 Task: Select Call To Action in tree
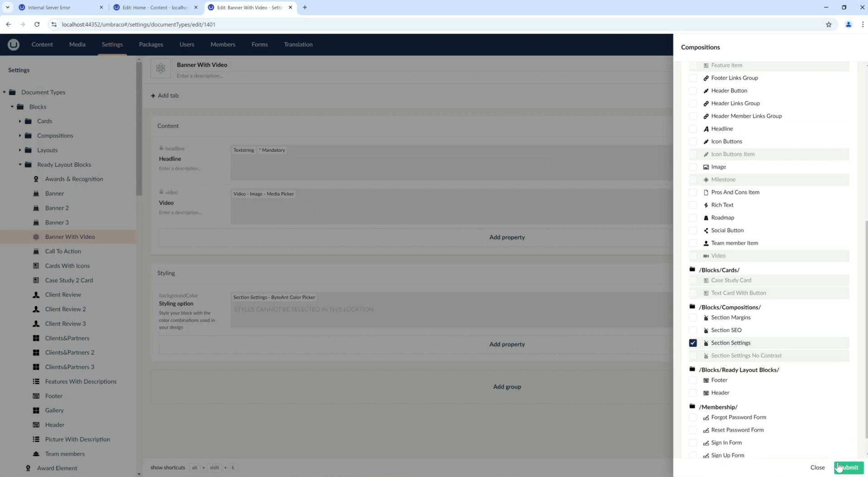tap(63, 251)
